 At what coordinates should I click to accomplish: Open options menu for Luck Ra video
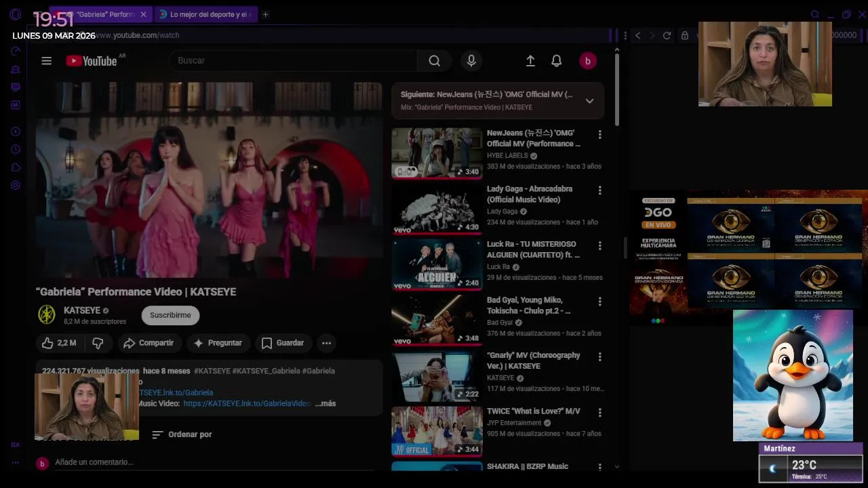point(599,246)
